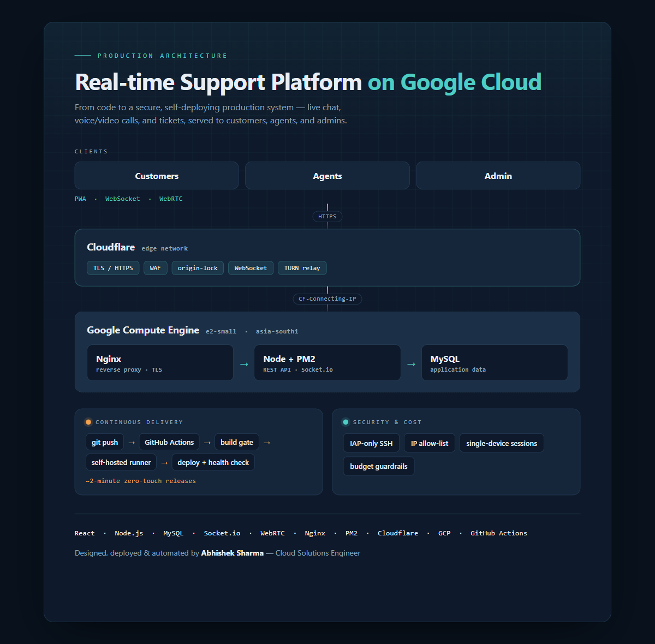Image resolution: width=655 pixels, height=644 pixels.
Task: Click the arrow between Nginx and Node
Action: click(x=244, y=364)
